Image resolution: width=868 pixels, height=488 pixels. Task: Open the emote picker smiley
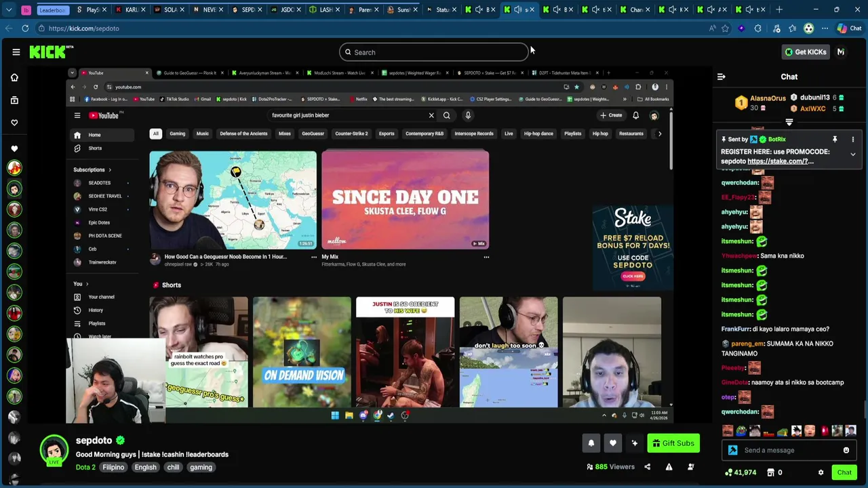point(846,450)
